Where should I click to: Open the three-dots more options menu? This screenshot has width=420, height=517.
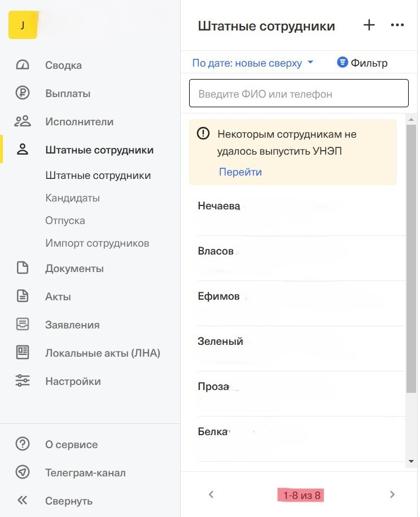tap(397, 25)
